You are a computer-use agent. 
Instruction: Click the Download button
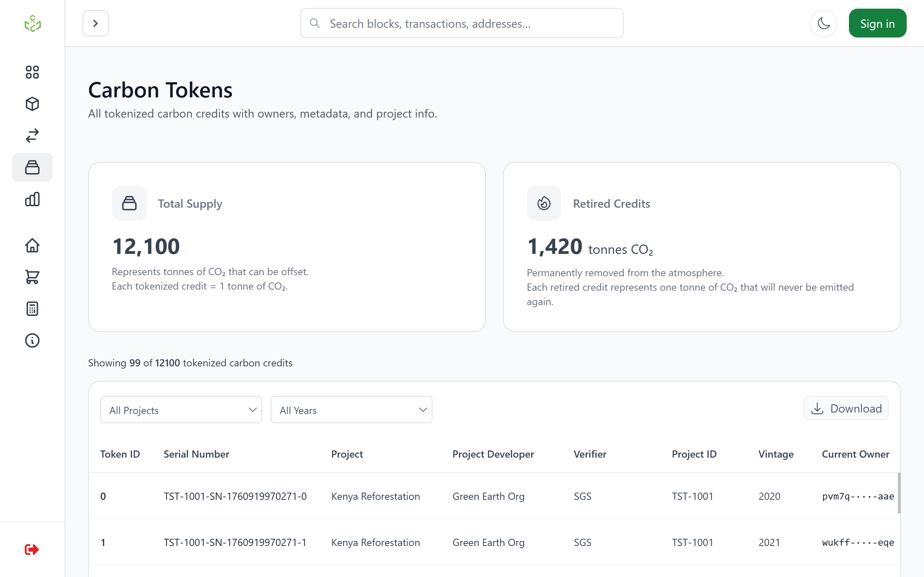click(846, 408)
